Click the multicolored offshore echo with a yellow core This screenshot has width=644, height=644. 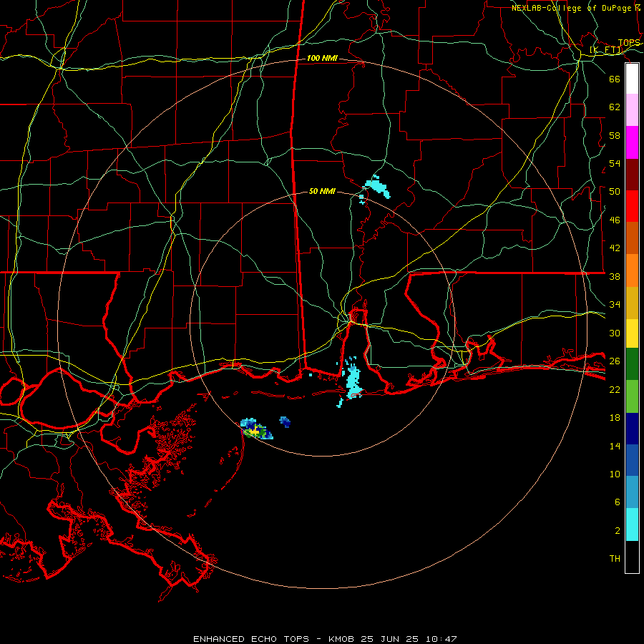(256, 429)
